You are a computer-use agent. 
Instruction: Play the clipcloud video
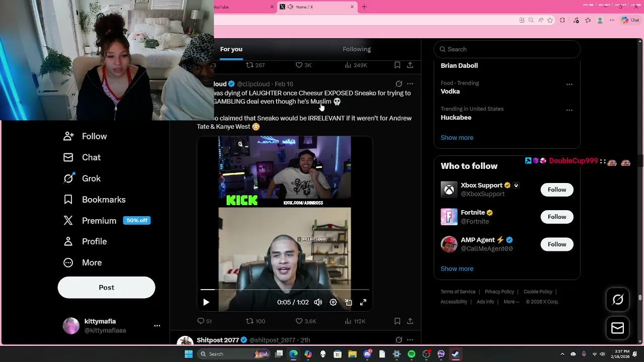pos(206,302)
